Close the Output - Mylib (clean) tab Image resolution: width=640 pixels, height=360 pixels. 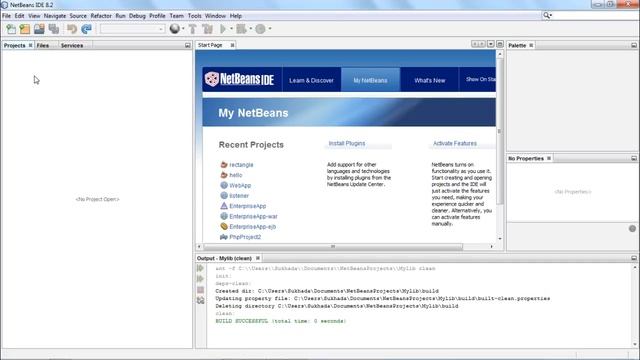(x=258, y=258)
